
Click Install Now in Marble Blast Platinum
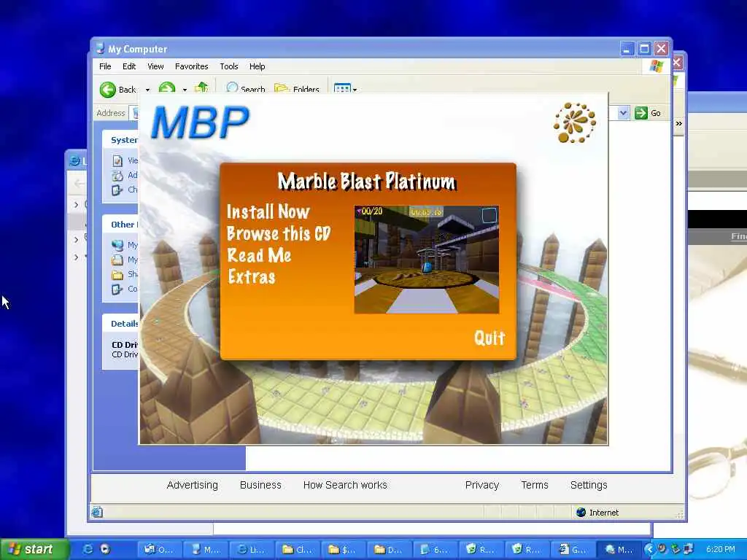[268, 212]
